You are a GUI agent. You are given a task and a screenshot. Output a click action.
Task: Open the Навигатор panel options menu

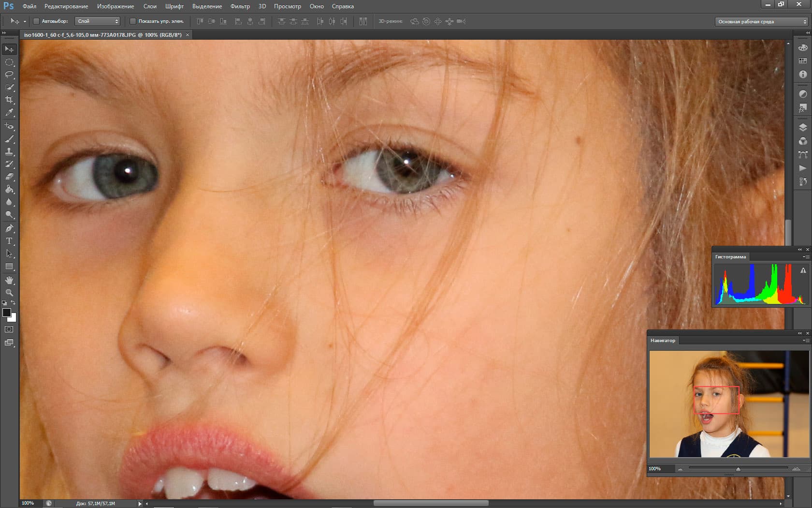point(806,341)
